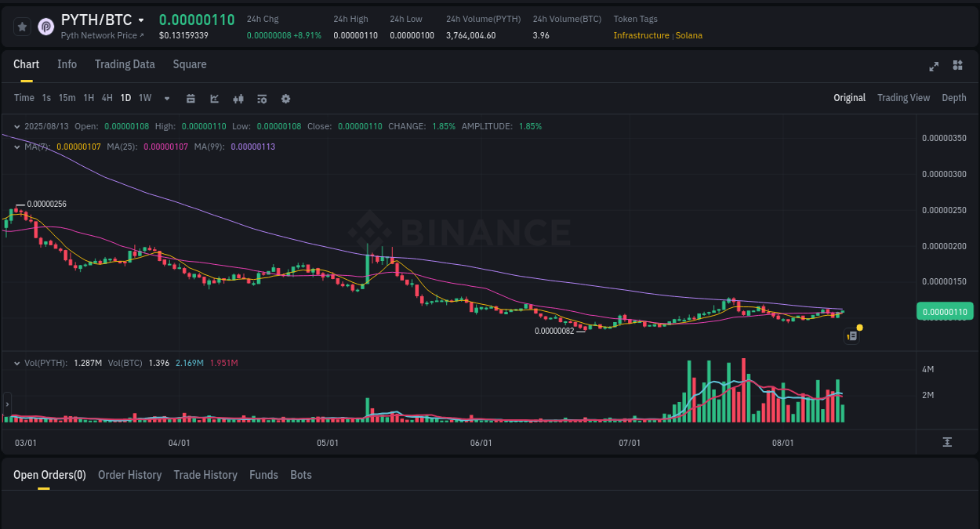Open the extra timeframes dropdown arrow
Image resolution: width=980 pixels, height=529 pixels.
(x=166, y=98)
